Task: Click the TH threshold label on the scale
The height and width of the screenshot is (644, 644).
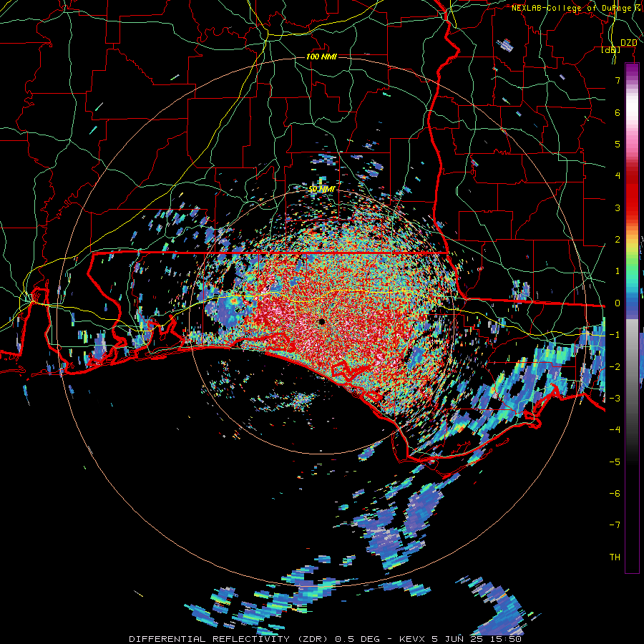Action: [x=615, y=557]
